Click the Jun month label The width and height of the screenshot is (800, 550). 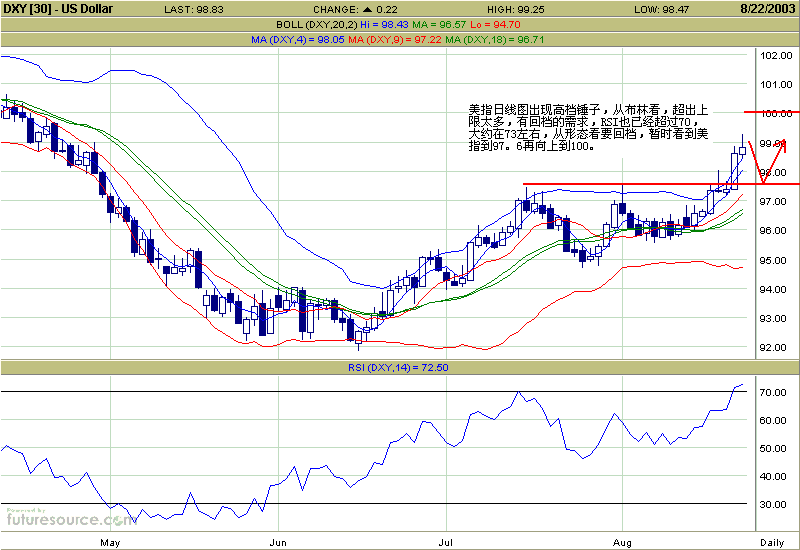tap(278, 542)
